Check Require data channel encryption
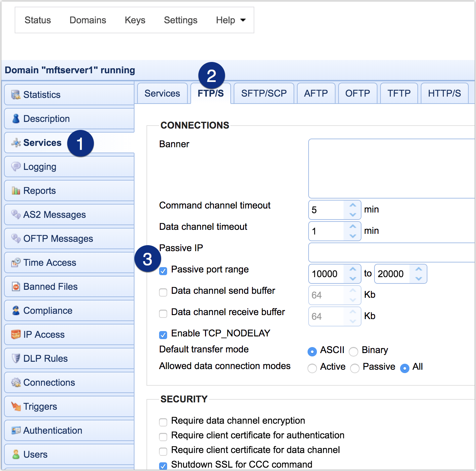476x471 pixels. pos(163,422)
